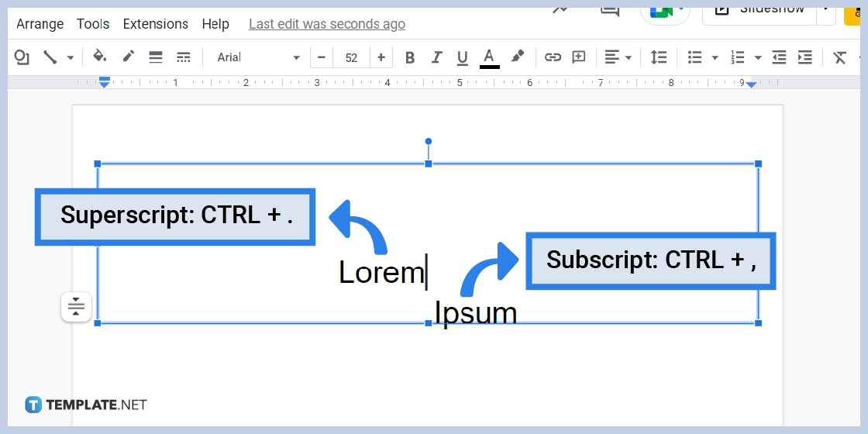Click the bottom-right text box resize handle
The image size is (868, 434).
pos(759,322)
